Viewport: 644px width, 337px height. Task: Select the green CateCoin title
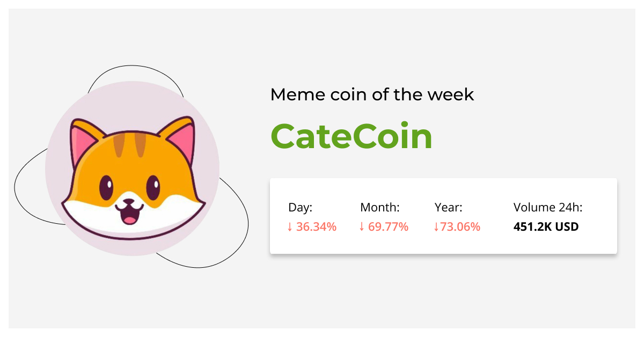click(351, 136)
